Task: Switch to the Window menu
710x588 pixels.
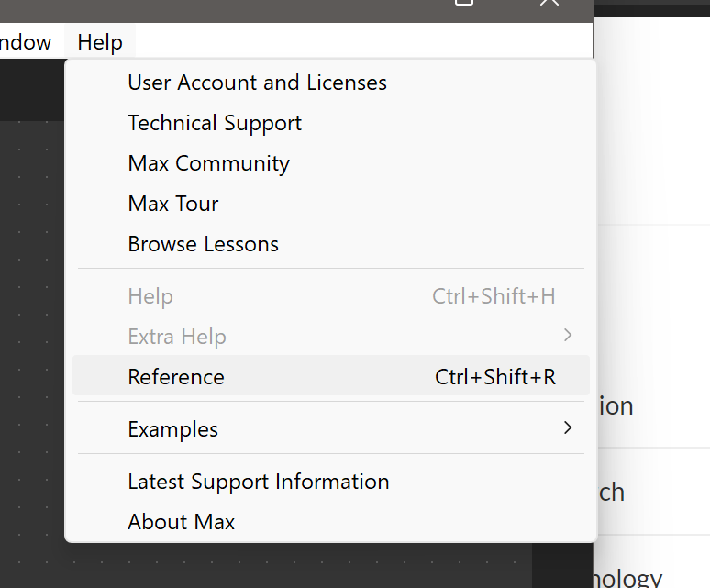Action: click(x=26, y=42)
